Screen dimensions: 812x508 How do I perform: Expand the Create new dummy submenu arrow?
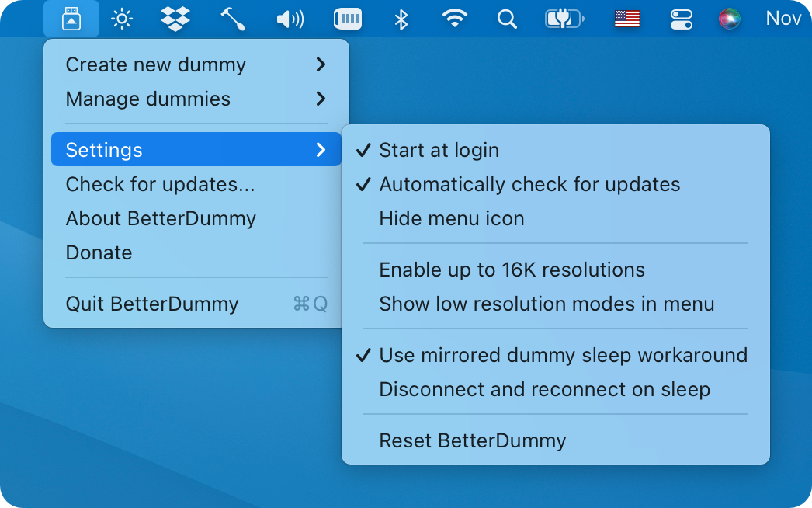click(x=321, y=64)
